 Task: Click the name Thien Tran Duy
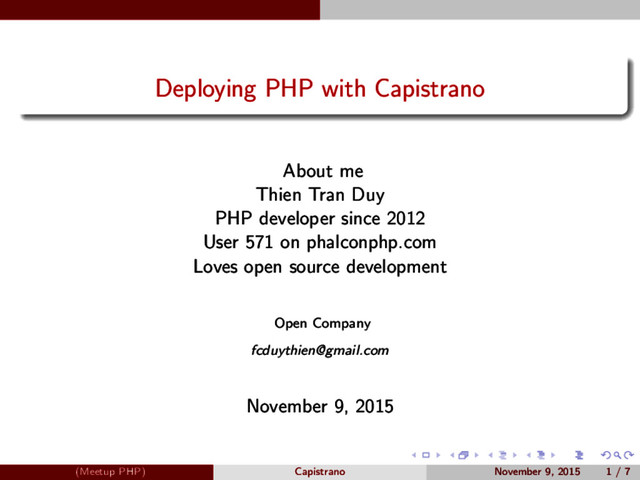coord(320,195)
